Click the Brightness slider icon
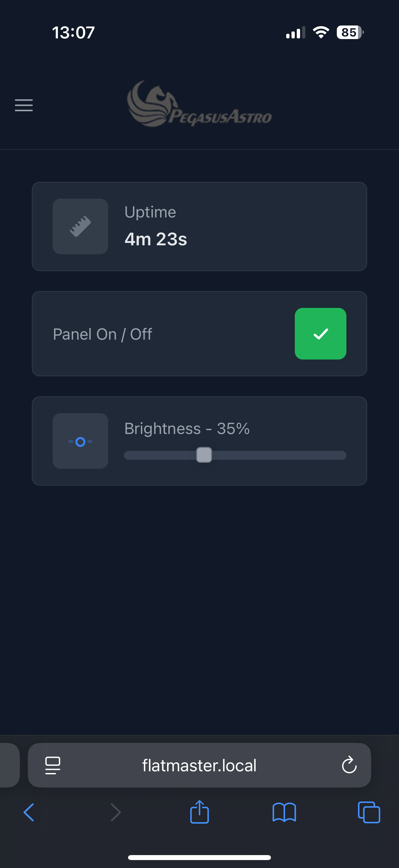Viewport: 399px width, 868px height. pos(80,441)
